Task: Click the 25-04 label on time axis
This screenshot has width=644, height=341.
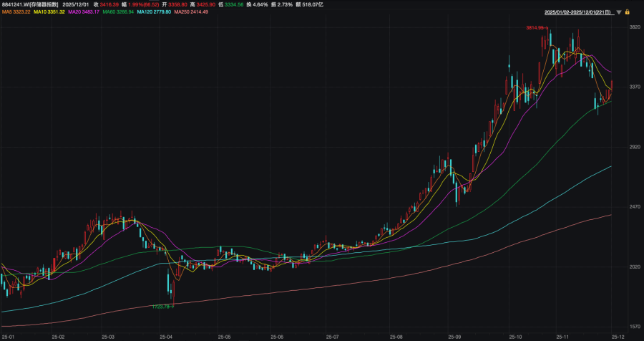Action: pyautogui.click(x=166, y=335)
